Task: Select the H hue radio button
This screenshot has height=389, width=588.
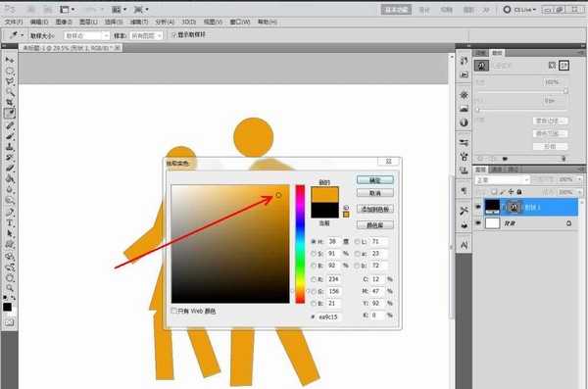Action: tap(314, 242)
